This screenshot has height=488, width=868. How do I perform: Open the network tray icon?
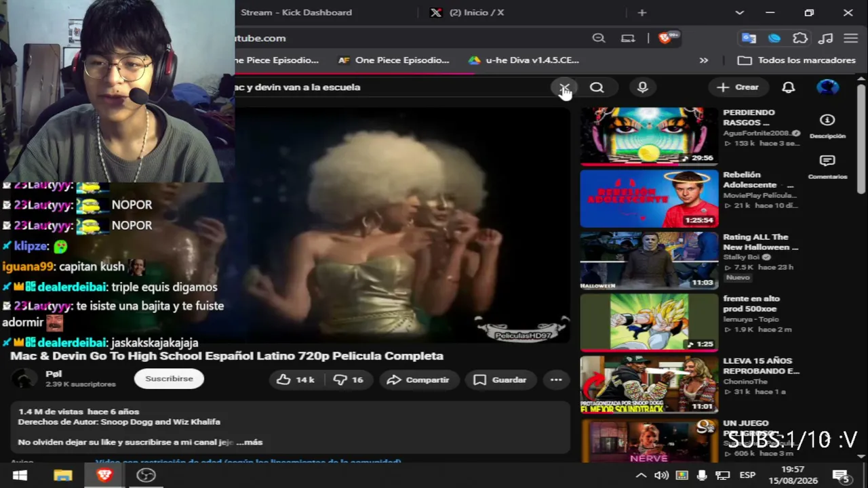coord(723,476)
